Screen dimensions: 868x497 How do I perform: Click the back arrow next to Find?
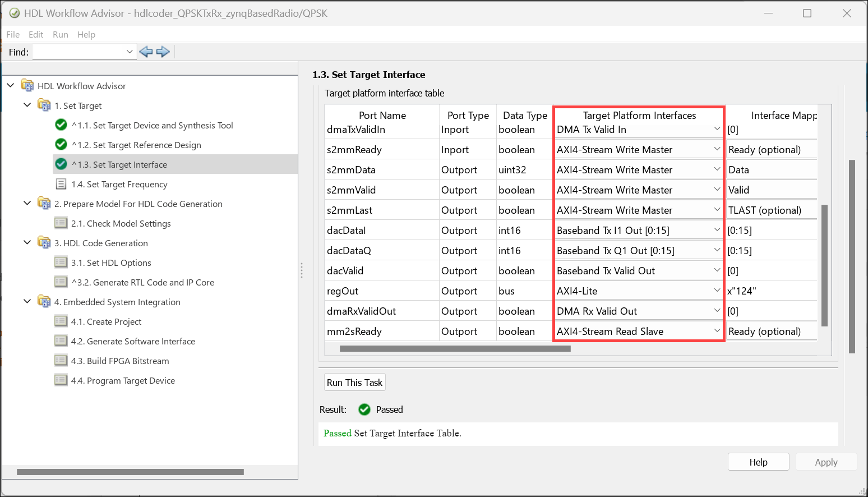[x=146, y=52]
